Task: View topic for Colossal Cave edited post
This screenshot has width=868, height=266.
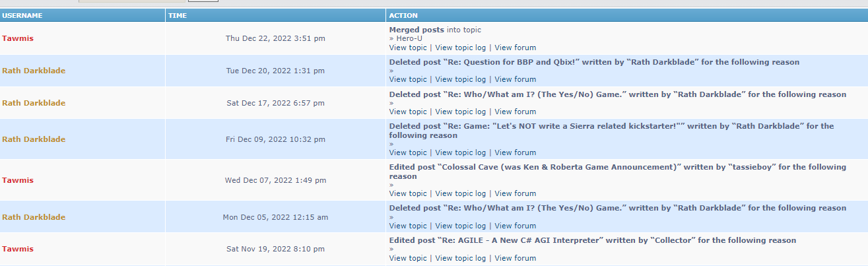Action: click(x=408, y=193)
